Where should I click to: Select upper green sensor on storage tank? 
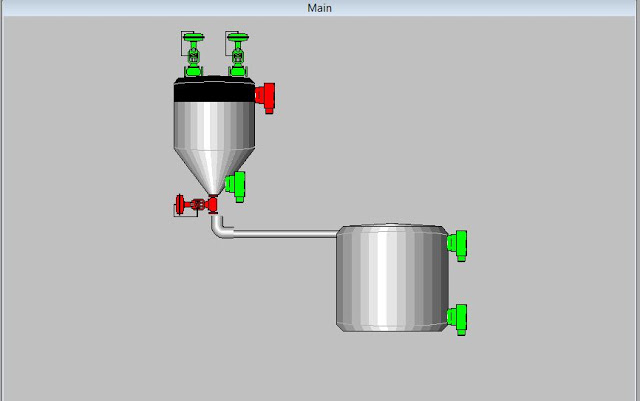coord(458,246)
